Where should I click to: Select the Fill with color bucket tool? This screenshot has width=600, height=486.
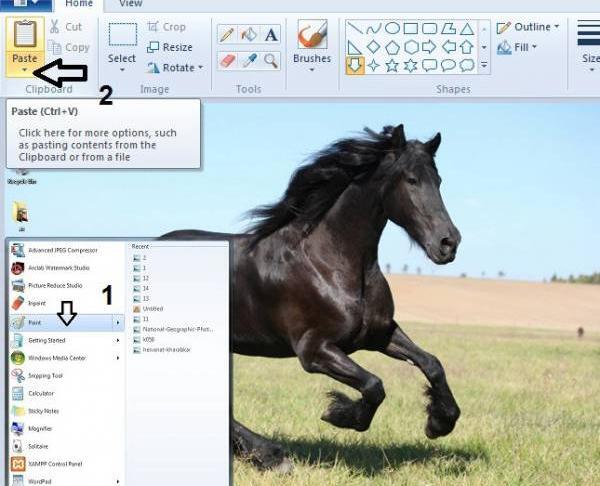(249, 34)
